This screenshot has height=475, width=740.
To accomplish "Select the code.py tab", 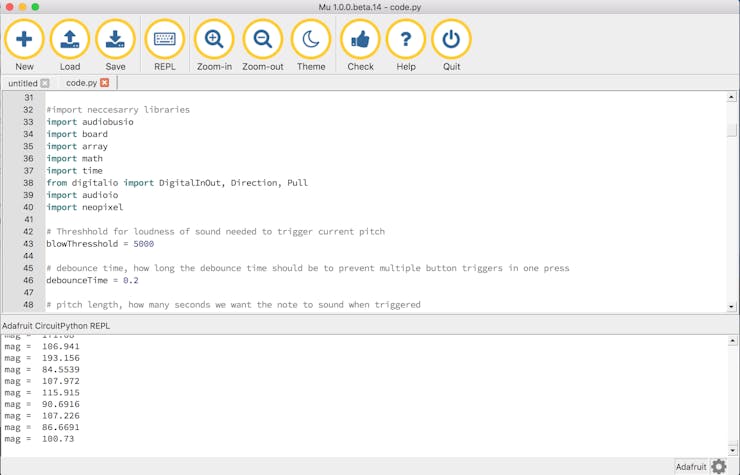I will (81, 83).
